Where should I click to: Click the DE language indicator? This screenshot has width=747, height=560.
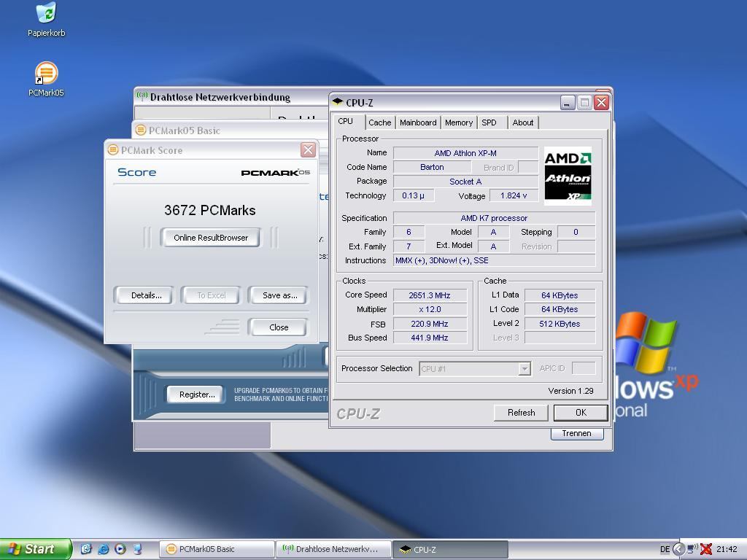coord(665,549)
